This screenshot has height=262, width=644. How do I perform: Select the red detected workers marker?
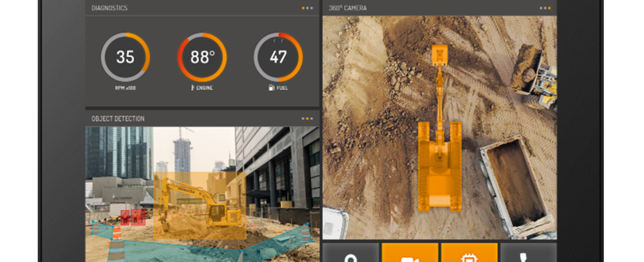coord(133,217)
